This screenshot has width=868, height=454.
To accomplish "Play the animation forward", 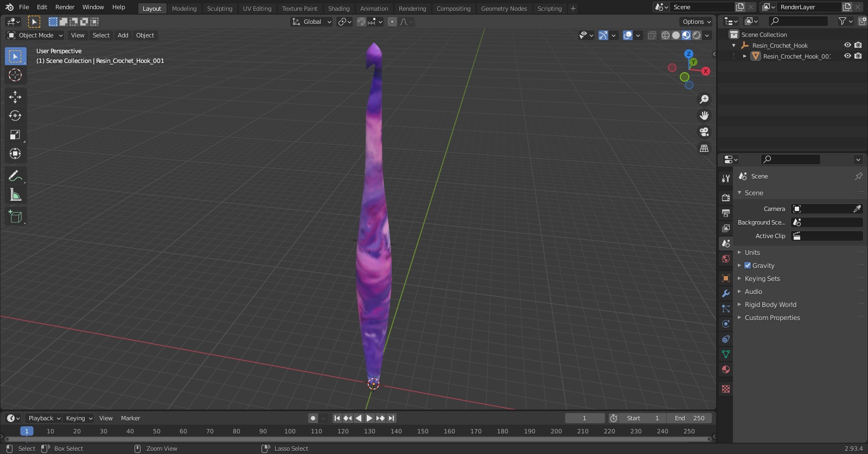I will point(369,418).
